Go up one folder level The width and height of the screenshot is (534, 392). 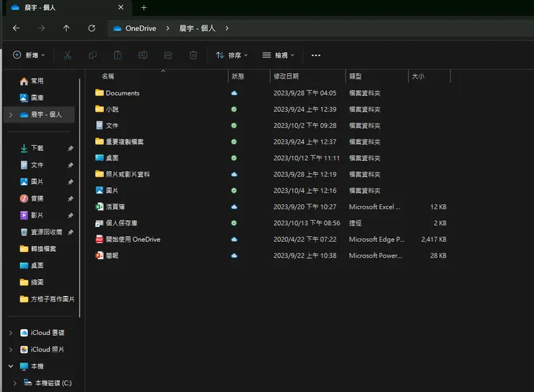[66, 28]
